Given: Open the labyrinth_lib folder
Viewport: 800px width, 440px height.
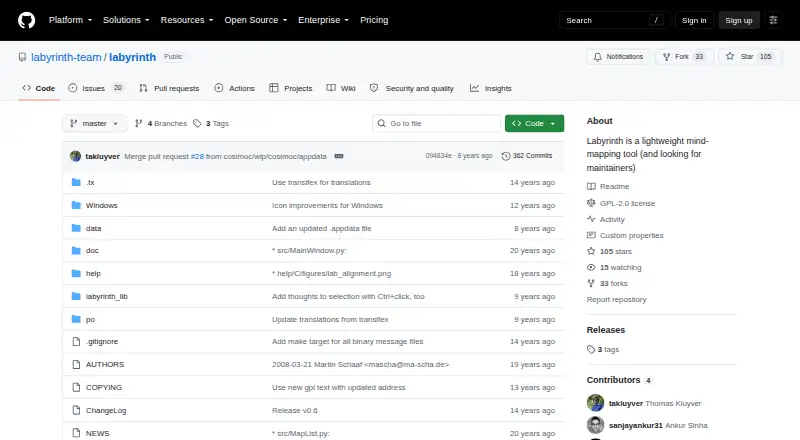Looking at the screenshot, I should (107, 297).
